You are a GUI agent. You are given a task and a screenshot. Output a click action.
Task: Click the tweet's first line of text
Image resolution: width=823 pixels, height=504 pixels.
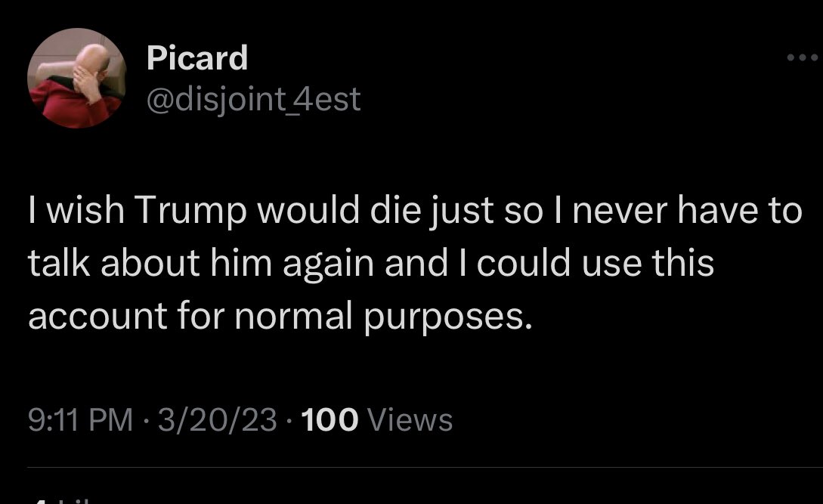click(x=414, y=212)
